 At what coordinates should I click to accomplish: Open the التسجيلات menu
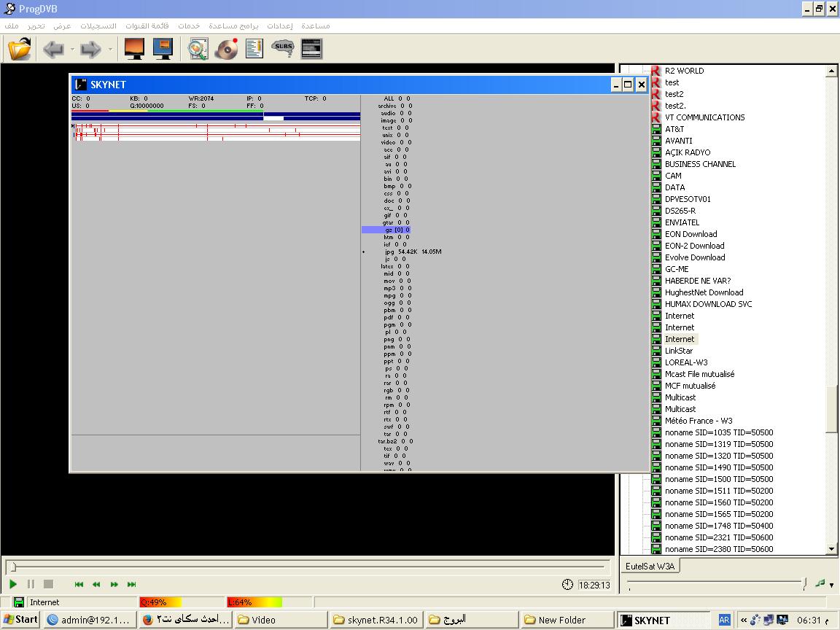point(98,26)
